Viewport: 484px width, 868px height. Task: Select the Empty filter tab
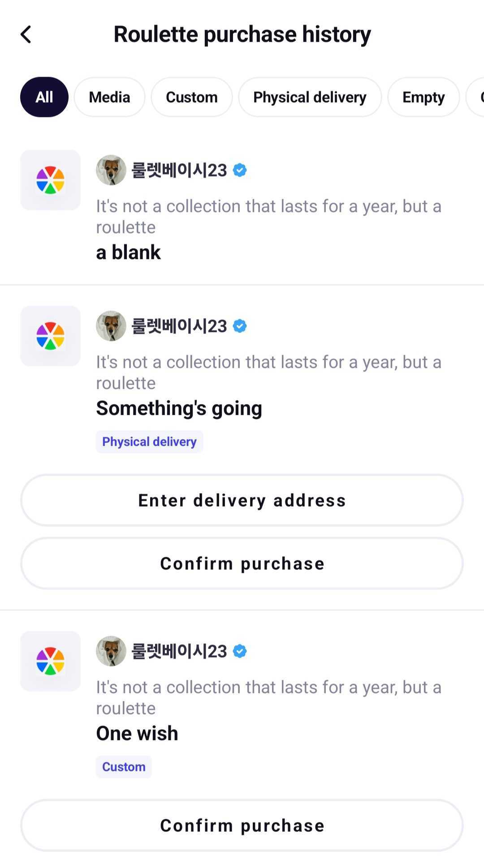[423, 97]
